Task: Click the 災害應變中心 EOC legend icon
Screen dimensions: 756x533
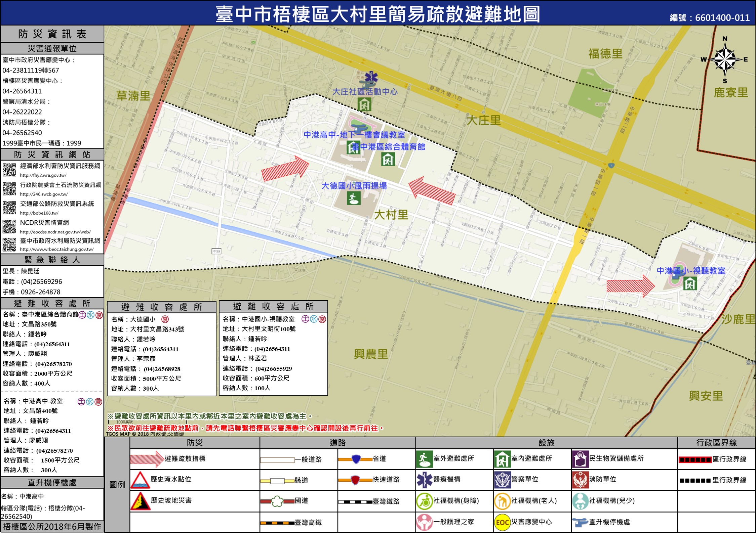Action: pos(502,522)
